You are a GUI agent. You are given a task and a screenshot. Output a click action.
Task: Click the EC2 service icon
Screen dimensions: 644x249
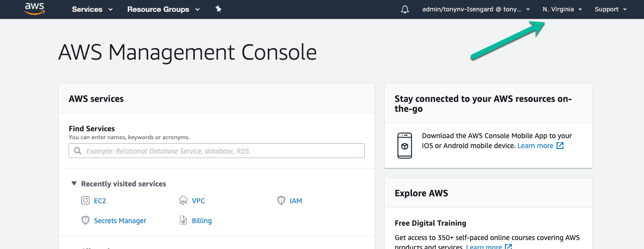coord(85,201)
